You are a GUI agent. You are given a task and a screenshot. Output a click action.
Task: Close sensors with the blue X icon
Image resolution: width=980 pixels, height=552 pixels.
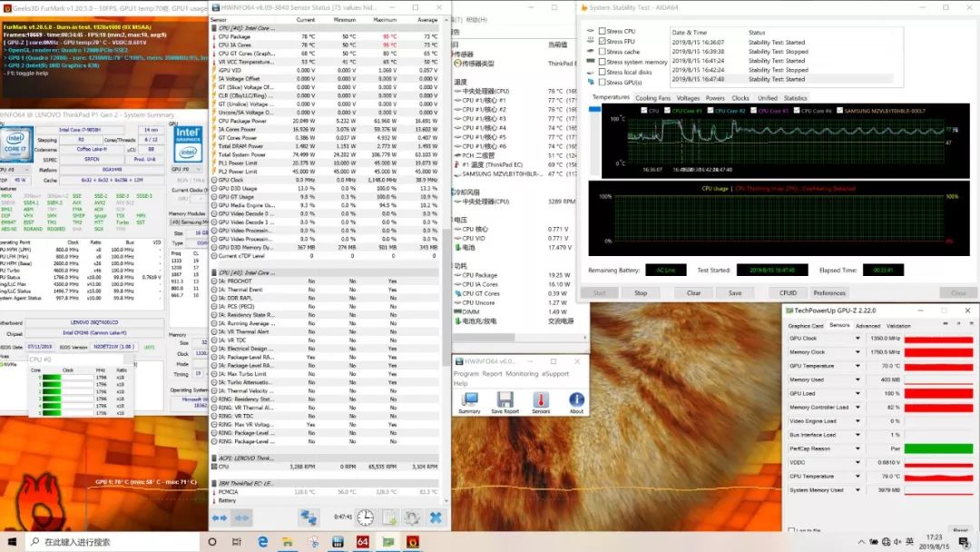coord(436,517)
